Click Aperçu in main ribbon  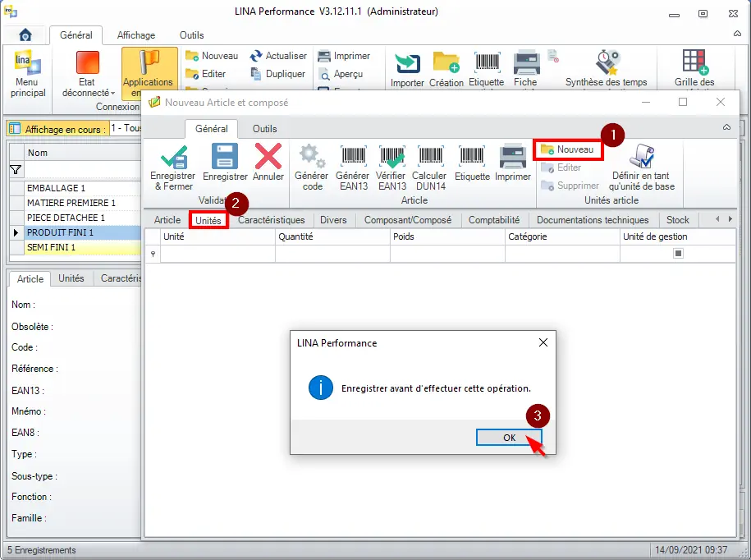341,74
